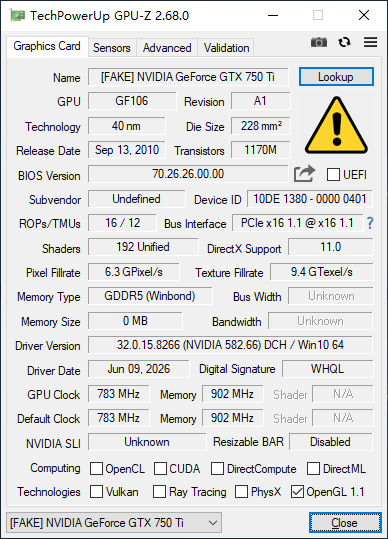Toggle the DirectCompute checkbox
Viewport: 388px width, 539px height.
pyautogui.click(x=217, y=469)
